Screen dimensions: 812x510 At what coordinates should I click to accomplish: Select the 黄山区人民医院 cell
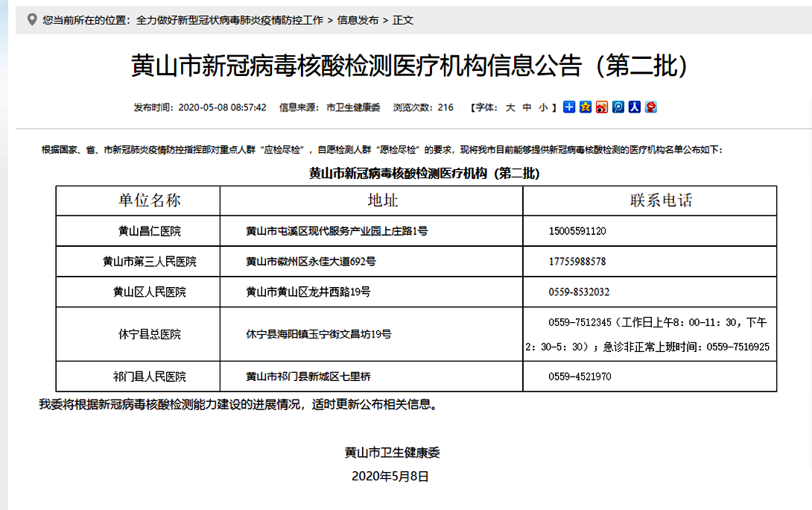coord(139,292)
